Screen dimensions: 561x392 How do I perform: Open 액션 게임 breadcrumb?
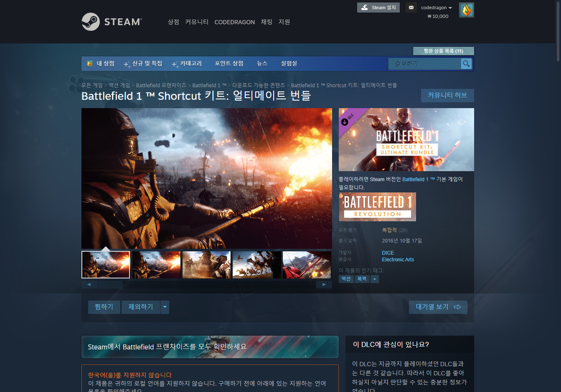pyautogui.click(x=119, y=85)
